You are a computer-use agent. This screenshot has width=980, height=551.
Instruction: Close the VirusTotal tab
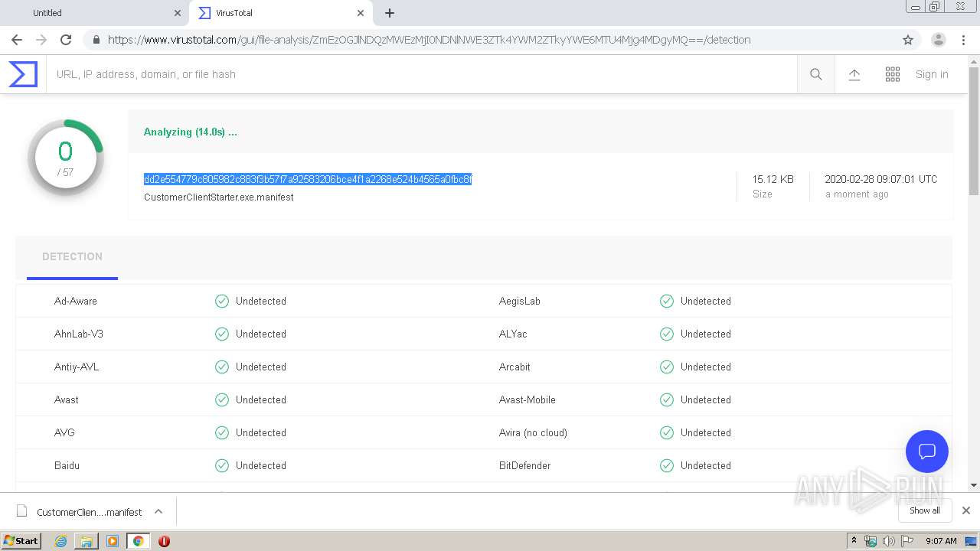pos(360,13)
